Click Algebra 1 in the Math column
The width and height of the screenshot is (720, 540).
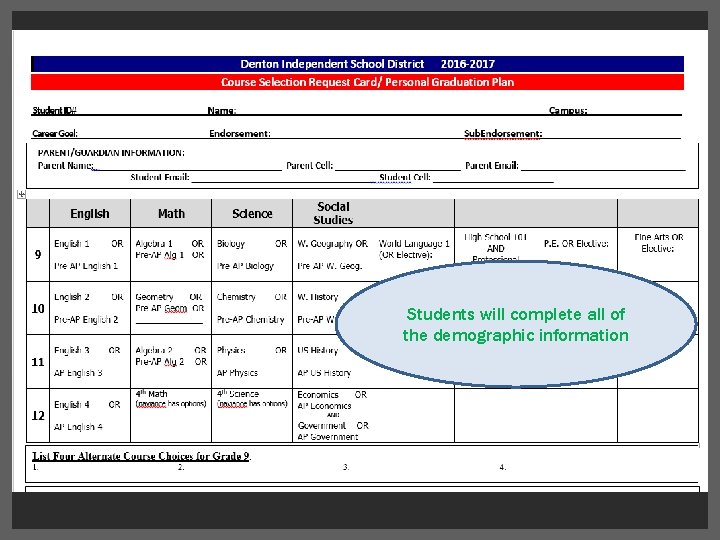point(154,243)
